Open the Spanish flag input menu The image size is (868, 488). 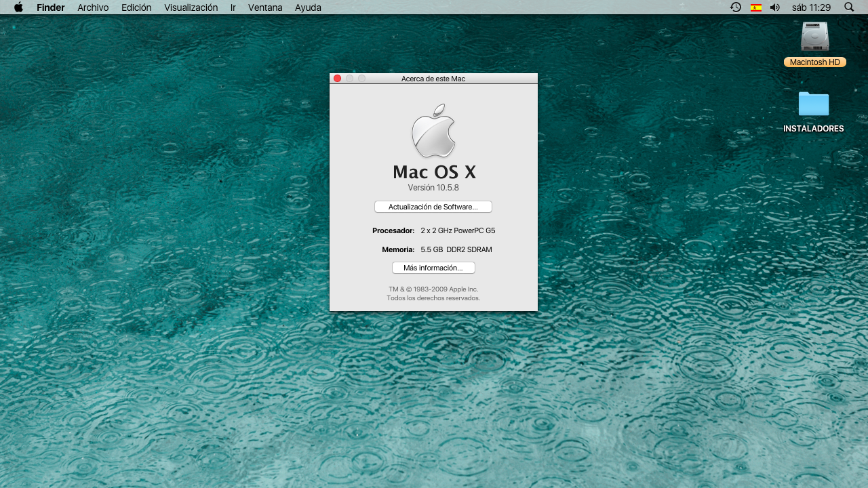(x=755, y=7)
